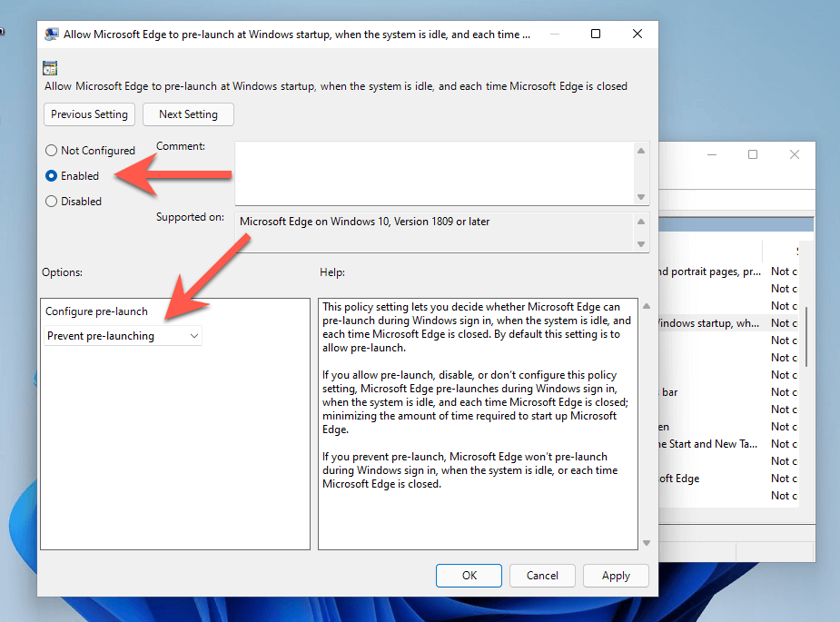Click OK to confirm the policy
Image resolution: width=840 pixels, height=622 pixels.
click(469, 576)
